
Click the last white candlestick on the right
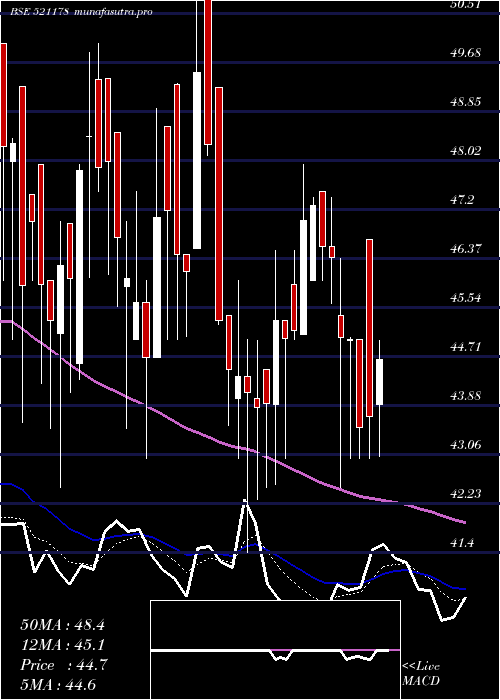pyautogui.click(x=379, y=382)
